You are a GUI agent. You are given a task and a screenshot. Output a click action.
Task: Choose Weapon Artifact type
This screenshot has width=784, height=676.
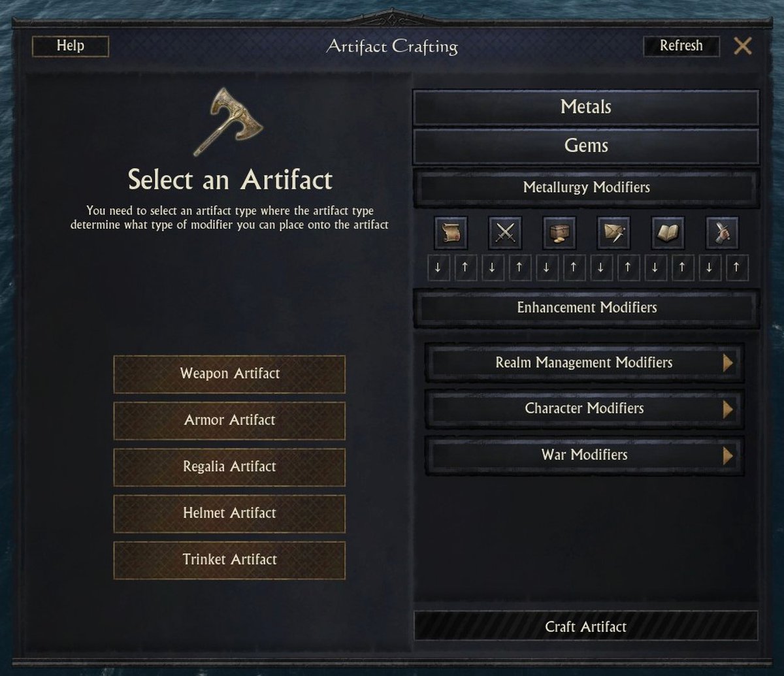point(229,374)
